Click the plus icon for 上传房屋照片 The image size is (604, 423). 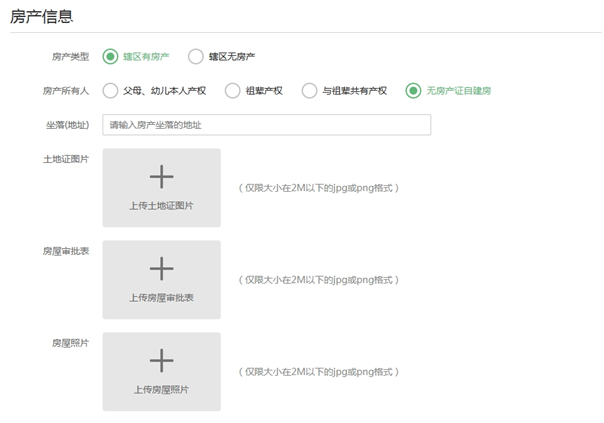[x=161, y=361]
